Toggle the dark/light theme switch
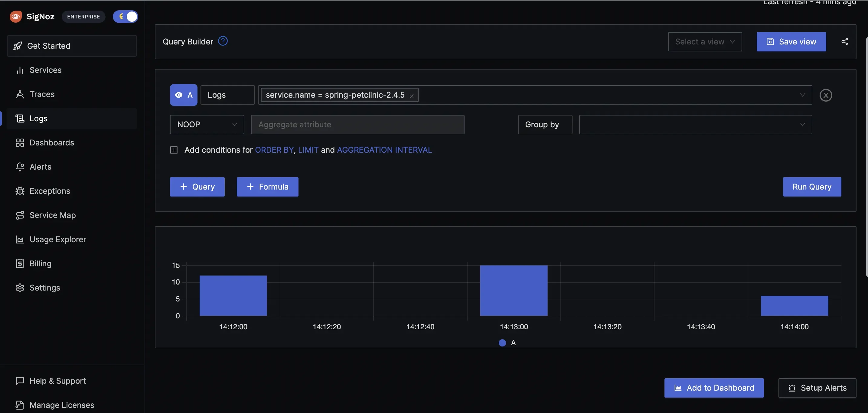The width and height of the screenshot is (868, 413). point(125,17)
